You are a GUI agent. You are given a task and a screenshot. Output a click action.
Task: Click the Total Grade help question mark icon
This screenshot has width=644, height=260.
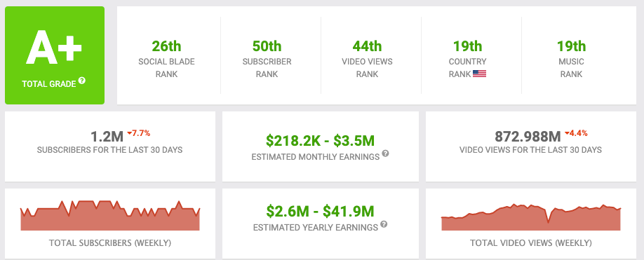(82, 81)
